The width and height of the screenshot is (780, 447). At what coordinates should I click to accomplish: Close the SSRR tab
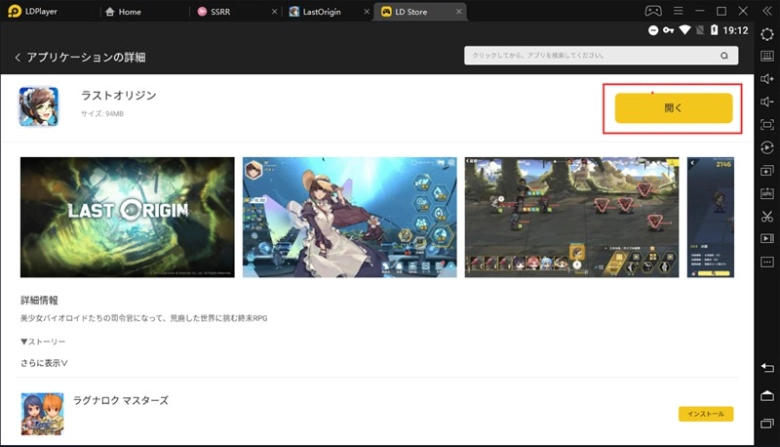[x=274, y=12]
